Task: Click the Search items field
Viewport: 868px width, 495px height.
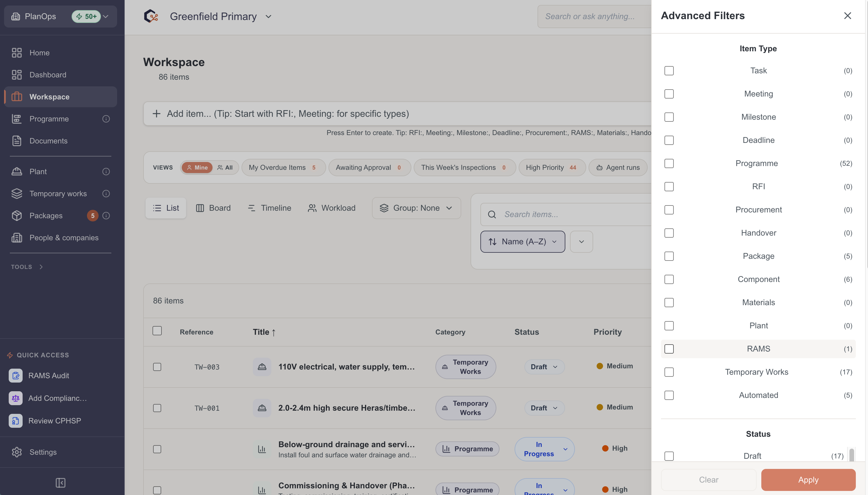Action: [x=566, y=214]
